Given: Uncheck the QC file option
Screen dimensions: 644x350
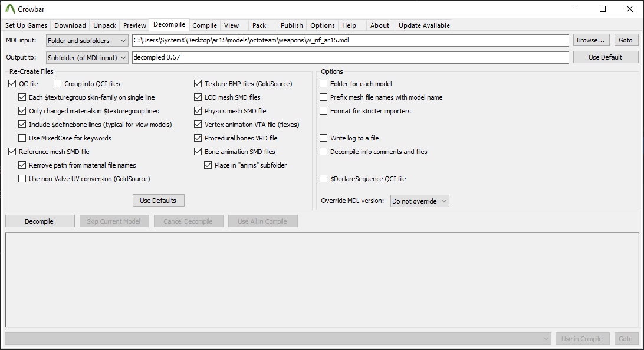Looking at the screenshot, I should (12, 83).
